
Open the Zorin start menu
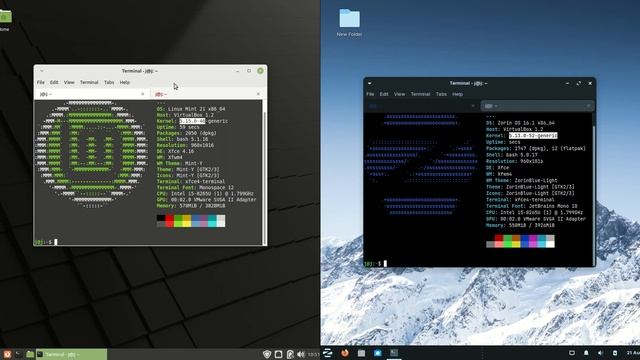point(327,353)
